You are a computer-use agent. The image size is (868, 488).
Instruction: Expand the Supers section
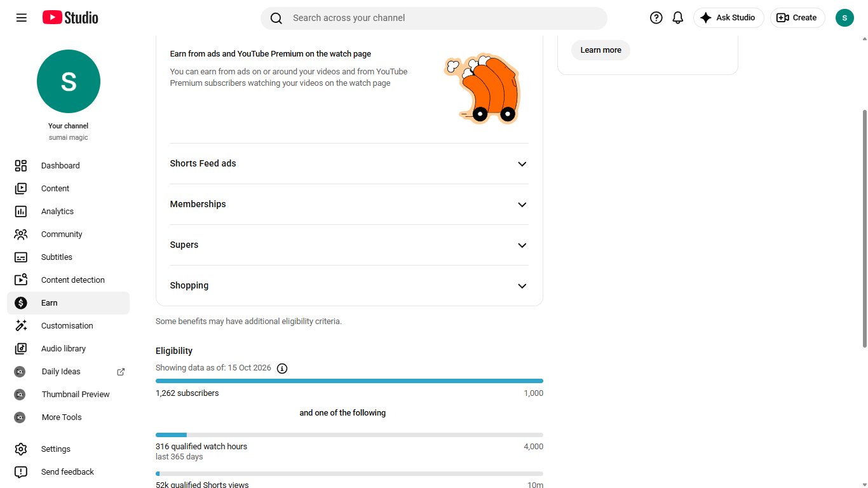(x=349, y=245)
